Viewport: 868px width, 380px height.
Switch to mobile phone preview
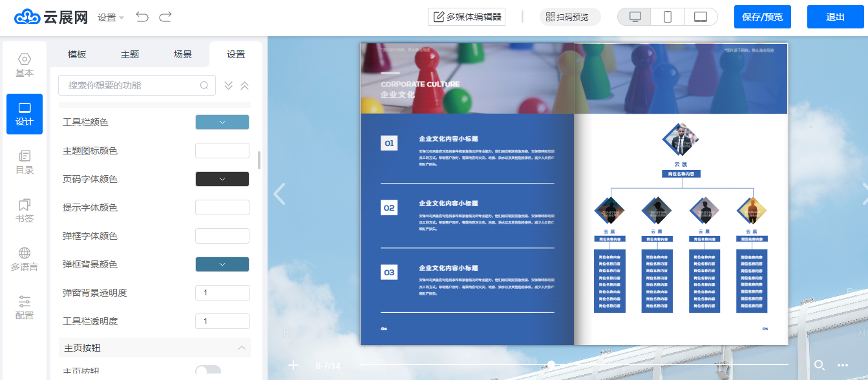point(668,17)
